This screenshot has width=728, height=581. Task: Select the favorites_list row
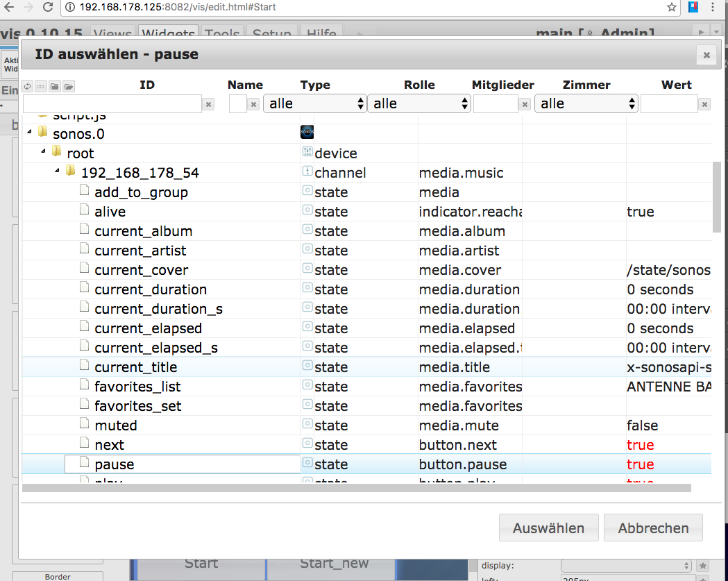tap(366, 387)
